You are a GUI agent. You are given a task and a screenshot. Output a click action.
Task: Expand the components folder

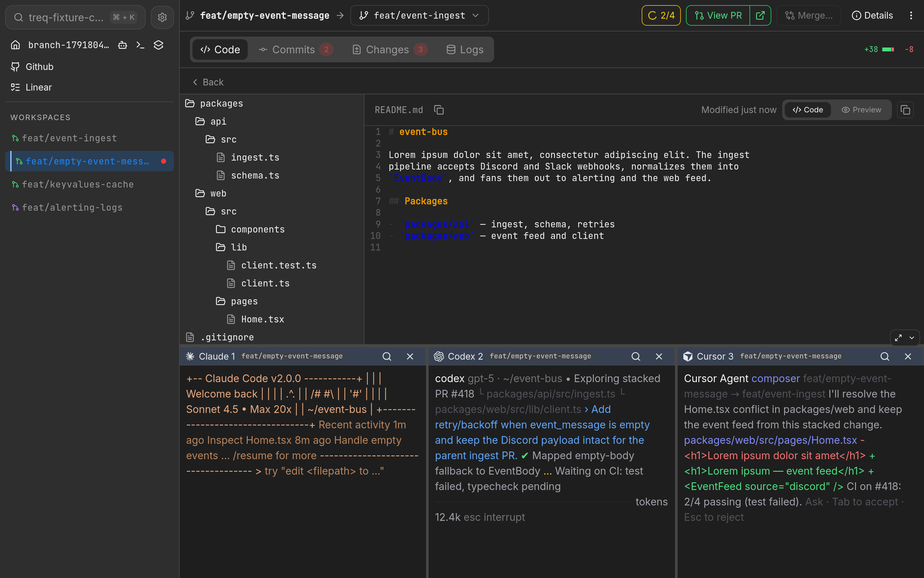[x=250, y=229]
